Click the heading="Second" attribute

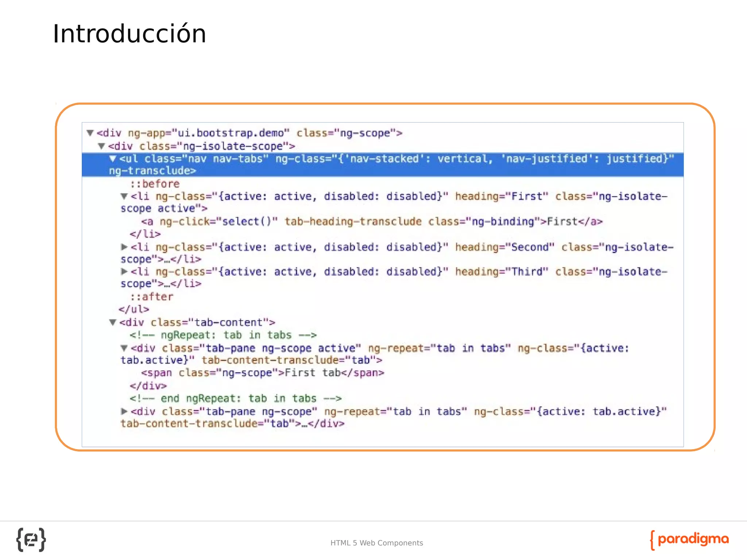point(505,247)
